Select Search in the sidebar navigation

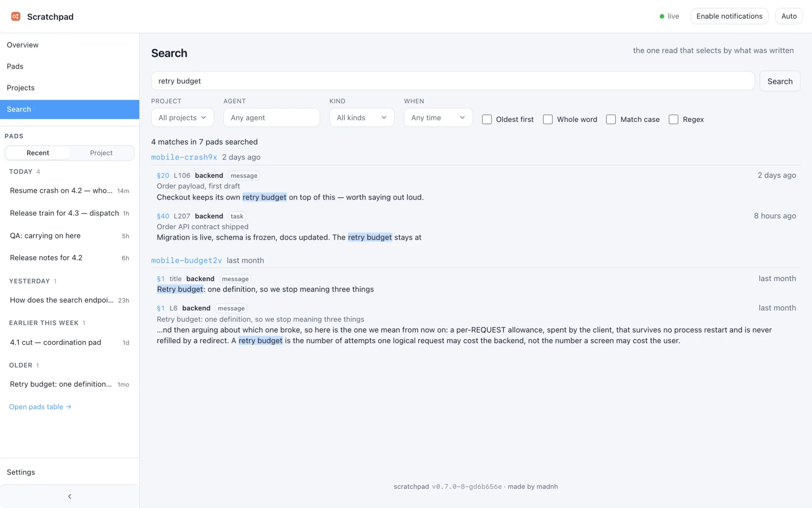pos(69,109)
